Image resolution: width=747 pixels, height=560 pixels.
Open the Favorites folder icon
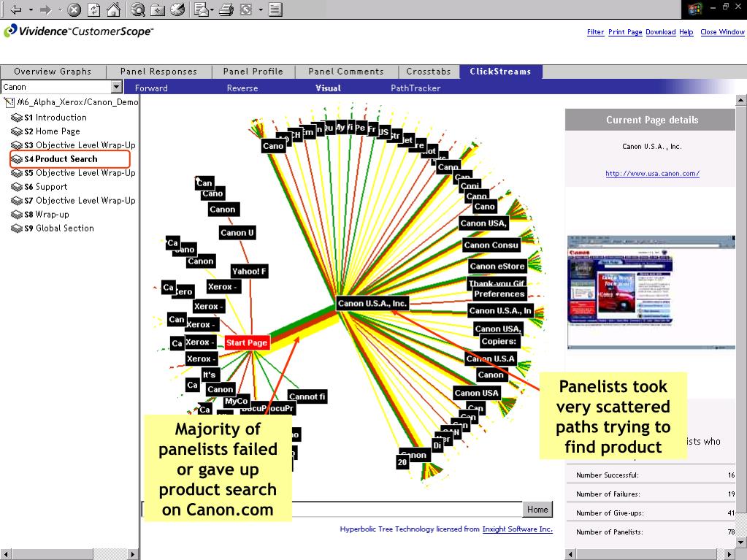click(158, 9)
